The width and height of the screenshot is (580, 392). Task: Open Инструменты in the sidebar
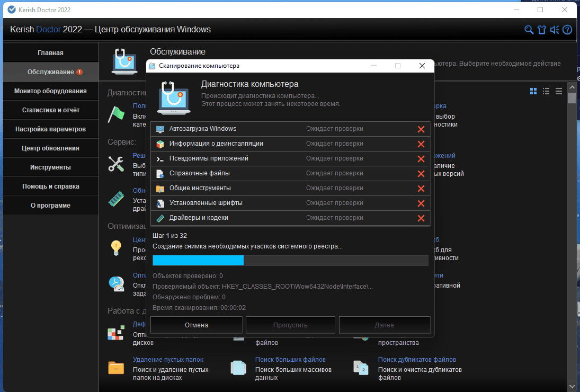(51, 167)
